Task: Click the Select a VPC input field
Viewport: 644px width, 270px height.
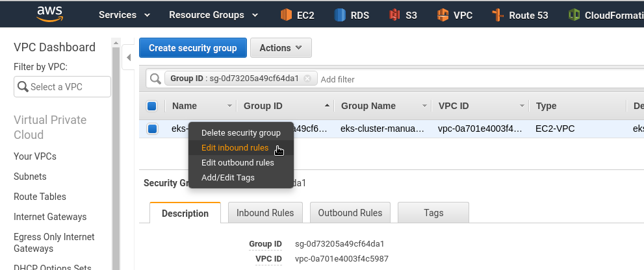Action: (x=62, y=86)
